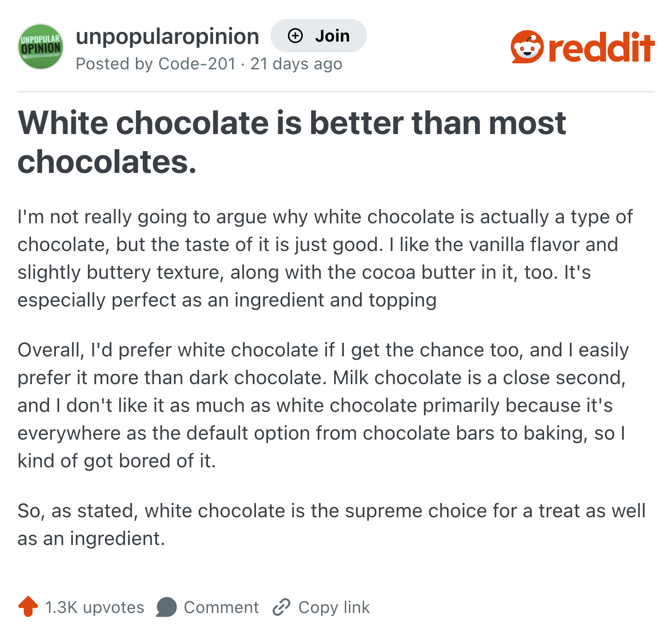Click the chain link icon
The image size is (672, 625).
(281, 607)
